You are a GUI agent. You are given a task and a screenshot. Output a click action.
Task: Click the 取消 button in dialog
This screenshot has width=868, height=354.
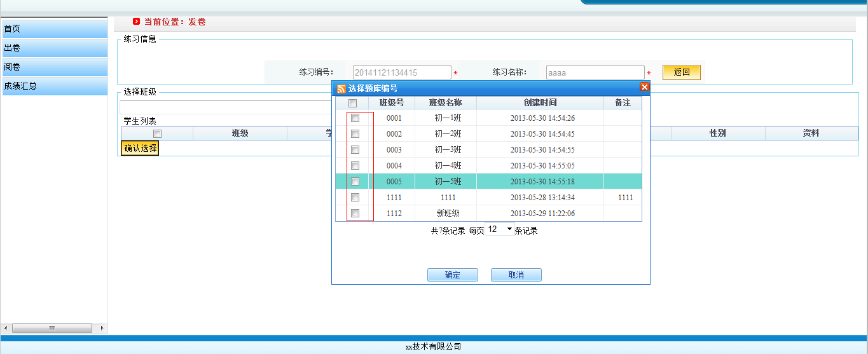pos(516,275)
